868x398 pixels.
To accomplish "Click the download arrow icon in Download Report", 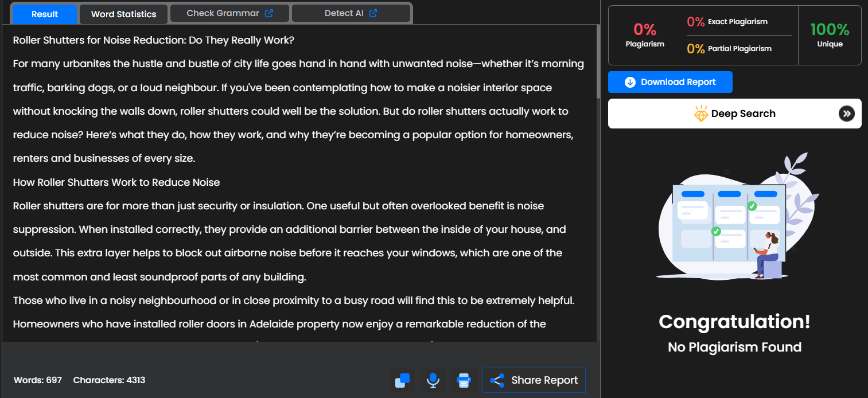I will point(630,82).
